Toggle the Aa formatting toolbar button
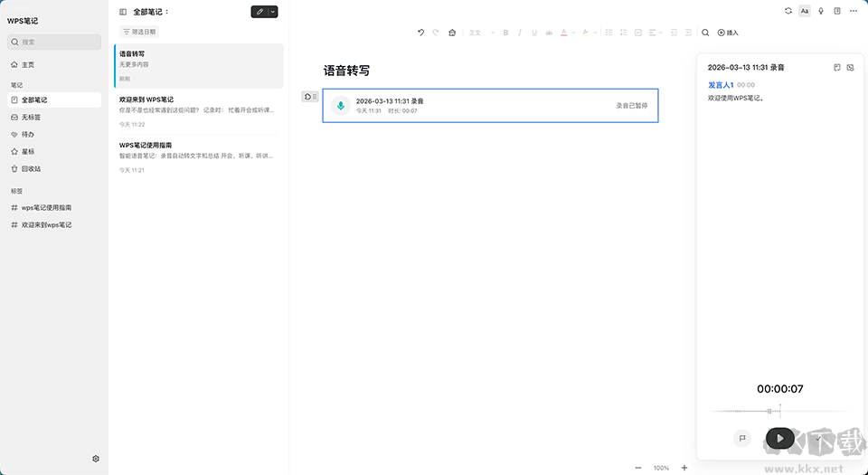 pyautogui.click(x=805, y=11)
